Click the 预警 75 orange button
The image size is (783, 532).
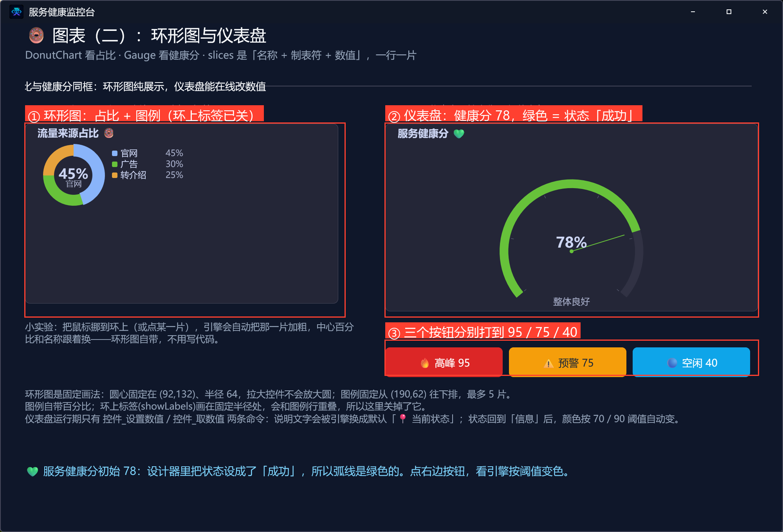[x=568, y=362]
